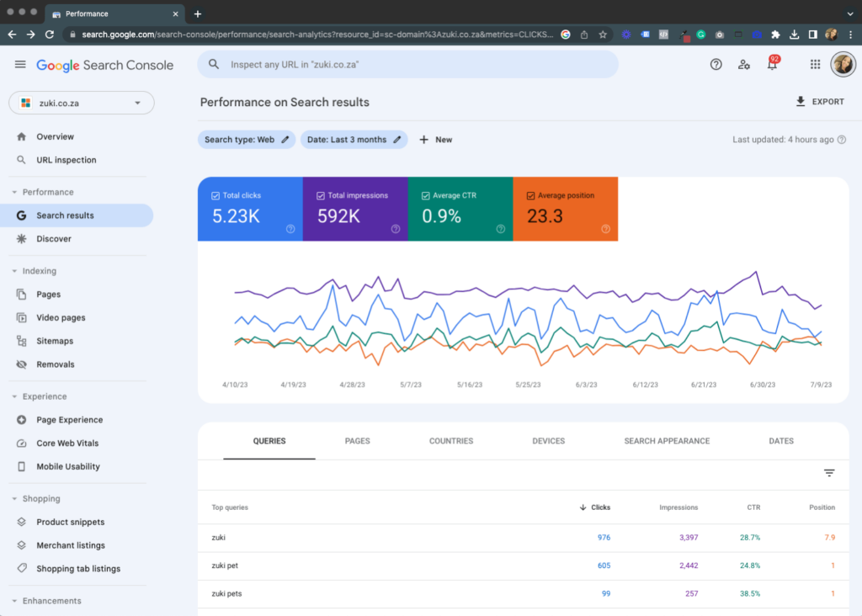Sort the table by Clicks column
Image resolution: width=862 pixels, height=616 pixels.
point(595,507)
